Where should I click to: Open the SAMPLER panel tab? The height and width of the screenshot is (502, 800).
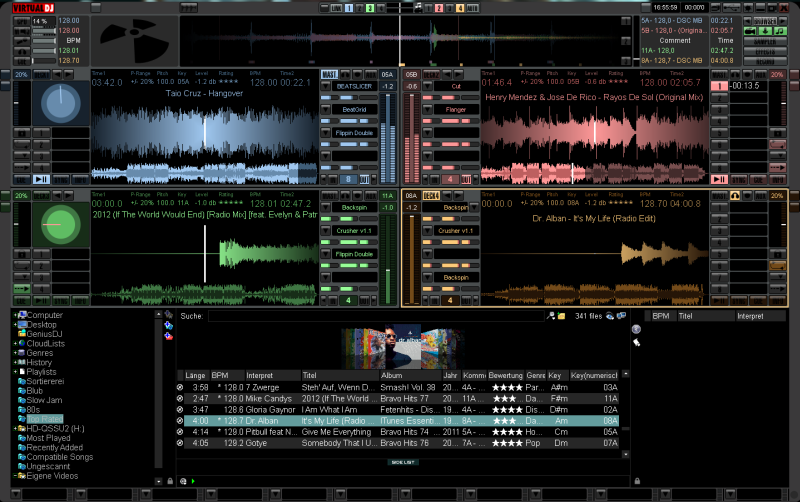click(765, 42)
